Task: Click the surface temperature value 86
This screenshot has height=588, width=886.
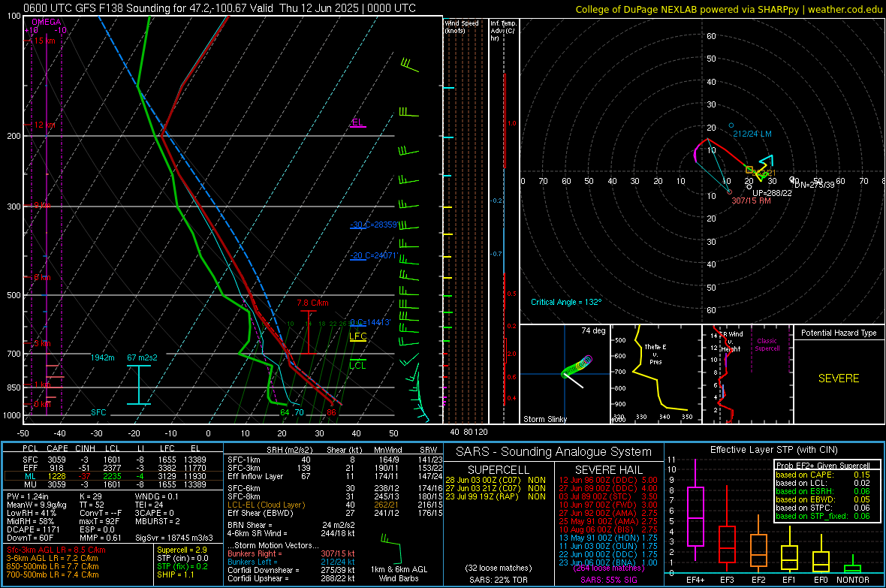Action: [x=331, y=412]
